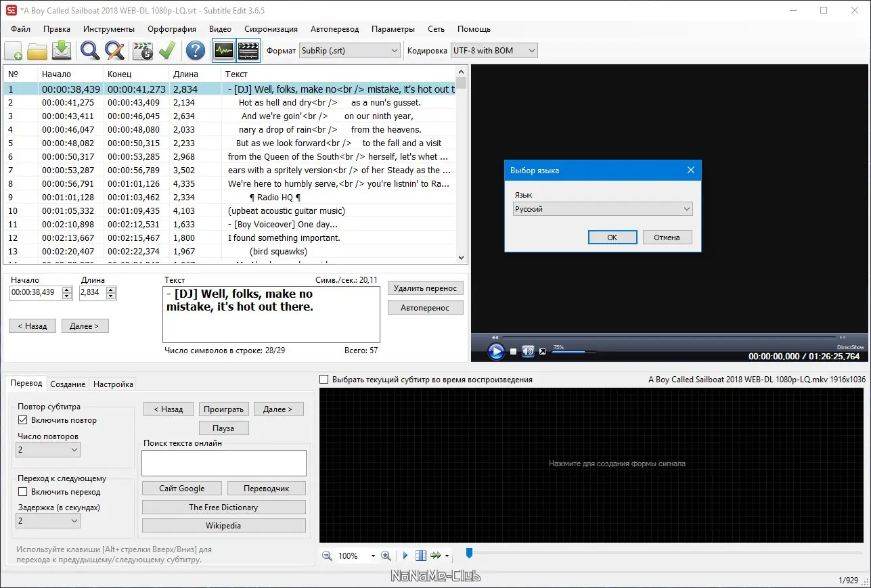The image size is (871, 588).
Task: Open the dropdown arrow beside the green arrows
Action: (x=447, y=556)
